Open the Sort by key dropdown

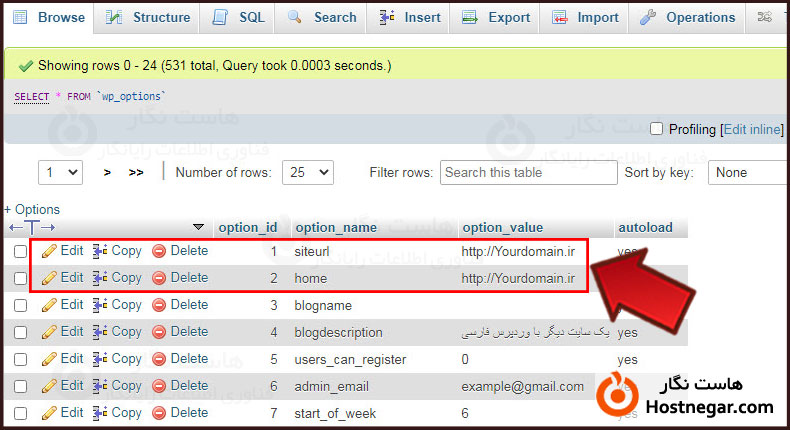tap(748, 172)
